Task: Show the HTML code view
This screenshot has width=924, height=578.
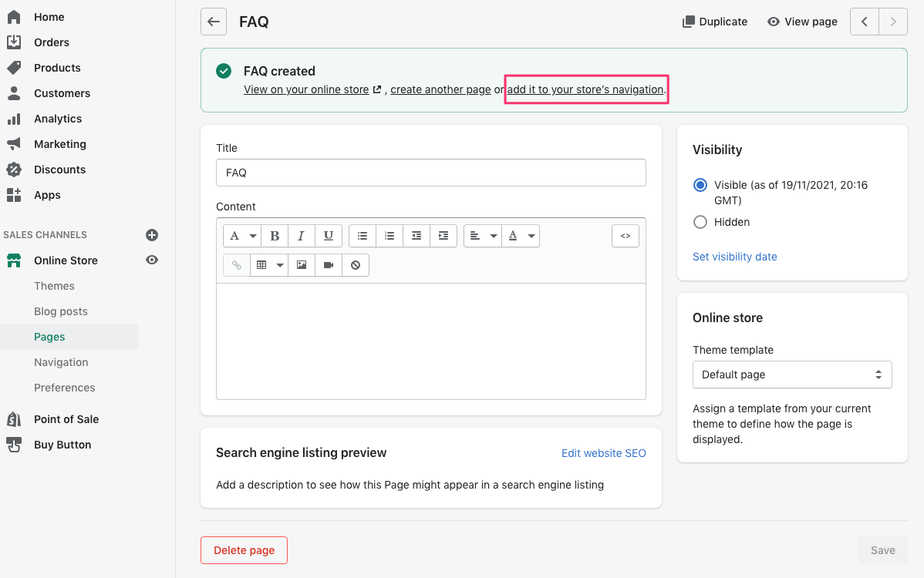Action: tap(626, 236)
